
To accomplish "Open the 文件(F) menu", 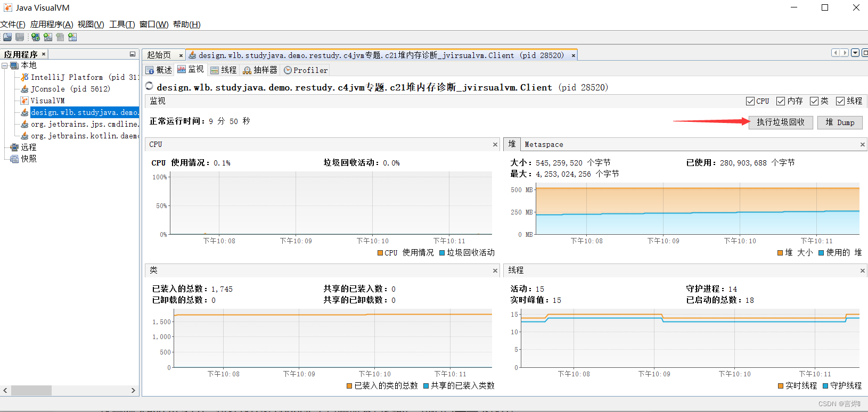I will coord(13,24).
